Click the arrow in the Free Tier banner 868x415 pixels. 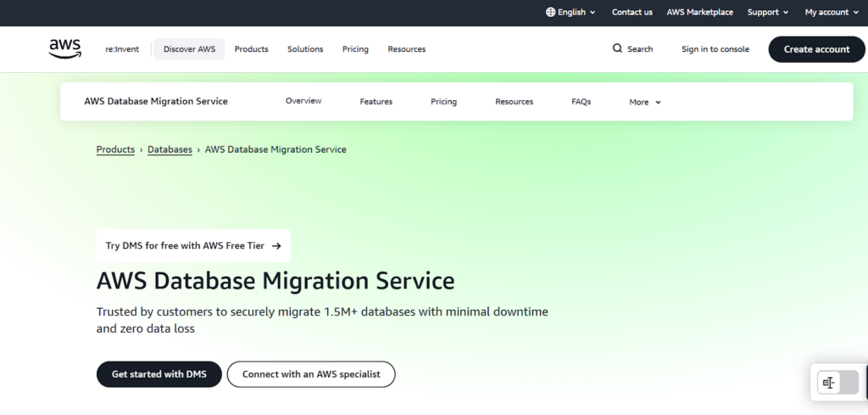276,246
